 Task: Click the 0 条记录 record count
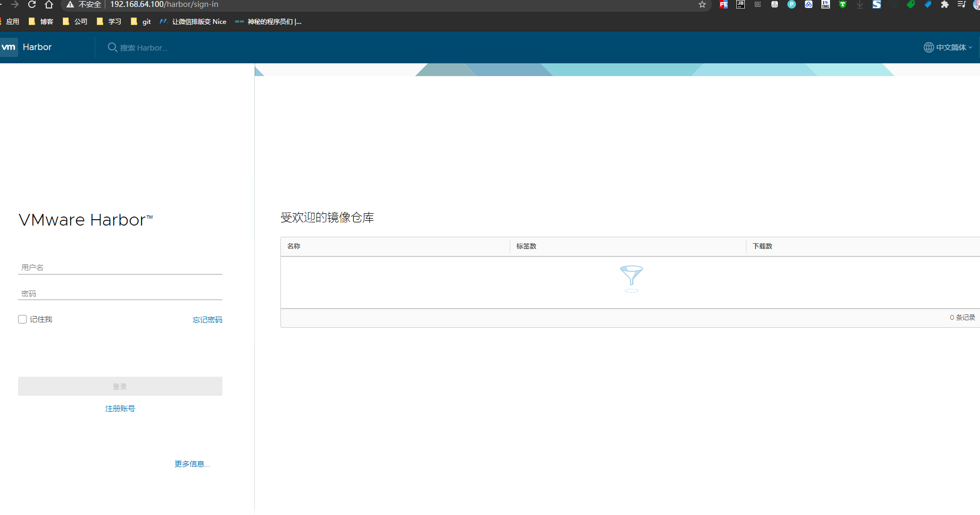962,318
